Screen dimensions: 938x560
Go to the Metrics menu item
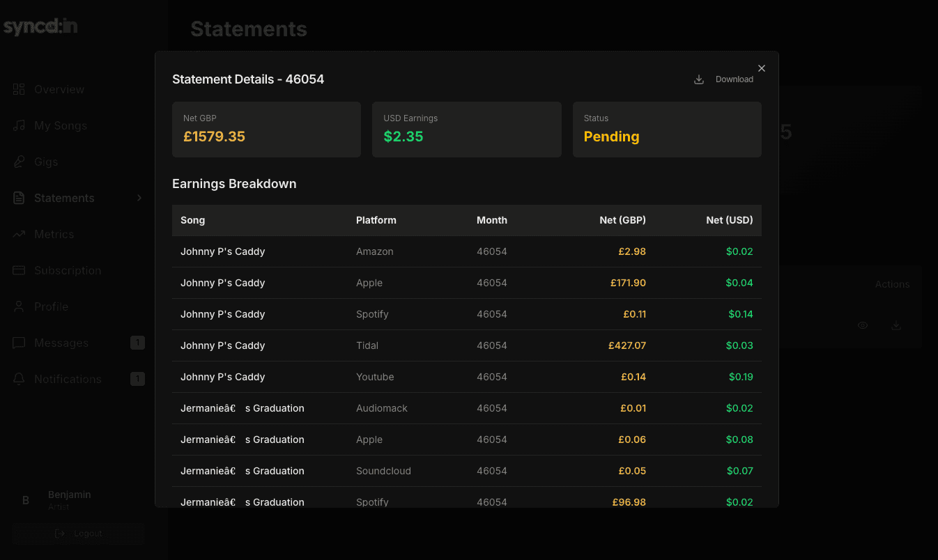point(79,234)
